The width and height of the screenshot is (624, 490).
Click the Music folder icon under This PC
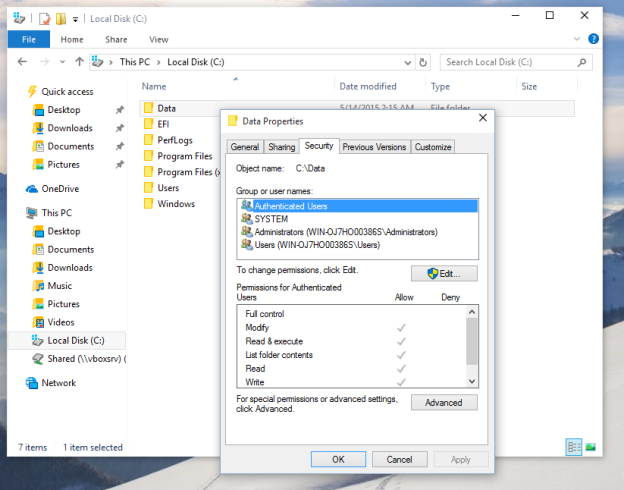click(40, 286)
